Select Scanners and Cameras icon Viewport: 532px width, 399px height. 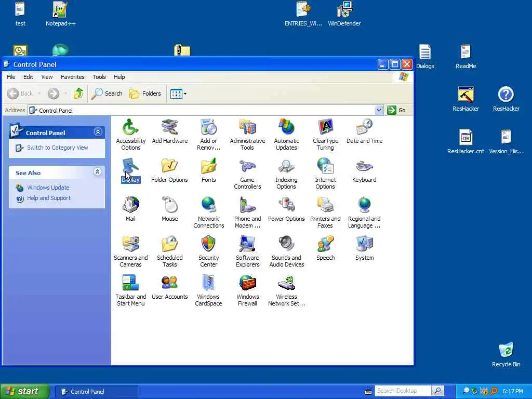[x=130, y=244]
